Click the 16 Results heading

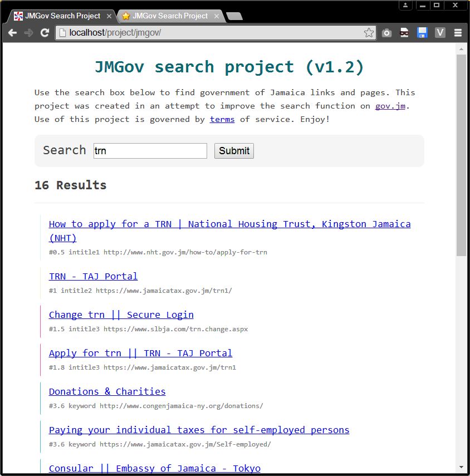pyautogui.click(x=70, y=185)
